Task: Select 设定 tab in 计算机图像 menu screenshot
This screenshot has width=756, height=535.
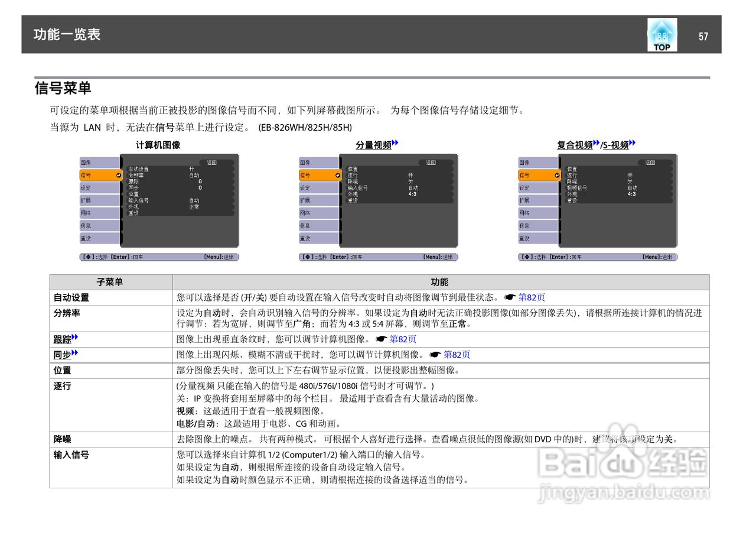Action: coord(99,188)
